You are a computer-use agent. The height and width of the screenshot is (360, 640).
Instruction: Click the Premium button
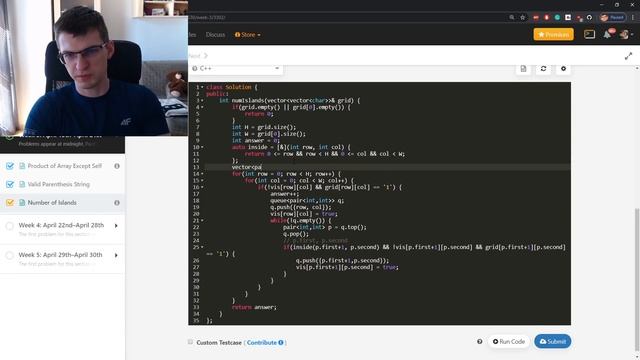553,35
